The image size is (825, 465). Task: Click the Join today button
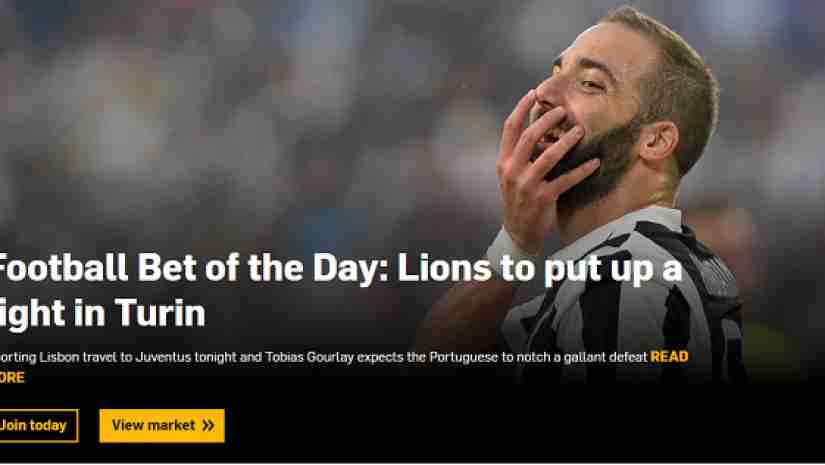(x=38, y=426)
